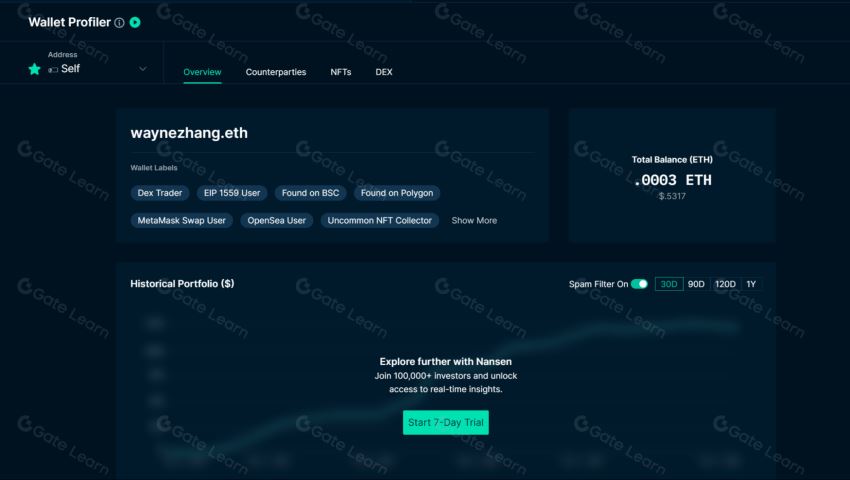
Task: Click the Historical Portfolio ($) heading
Action: pyautogui.click(x=182, y=284)
